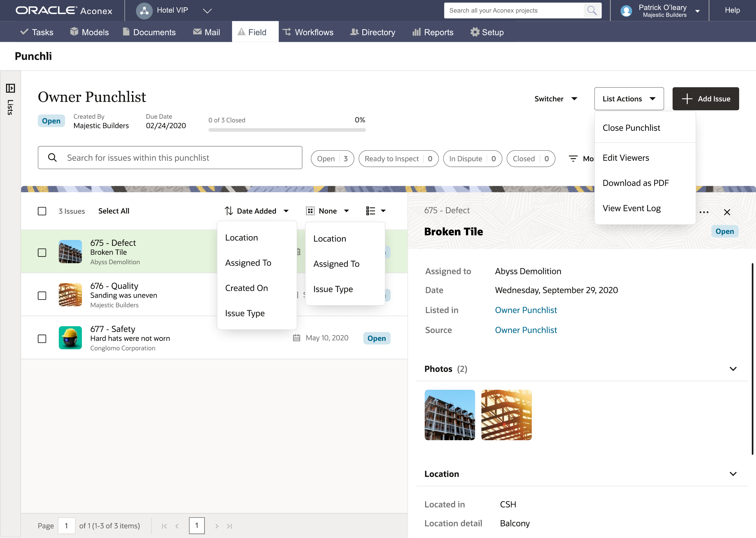This screenshot has width=756, height=538.
Task: Click the plus icon on Add Issue
Action: [687, 99]
